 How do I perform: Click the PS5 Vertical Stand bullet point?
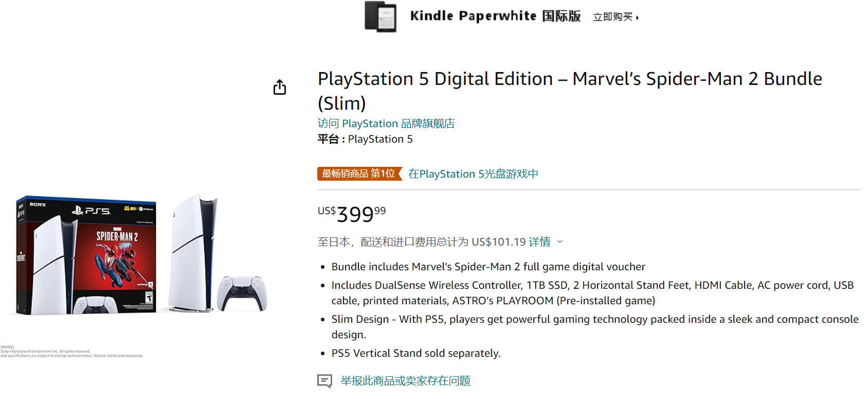click(x=415, y=353)
